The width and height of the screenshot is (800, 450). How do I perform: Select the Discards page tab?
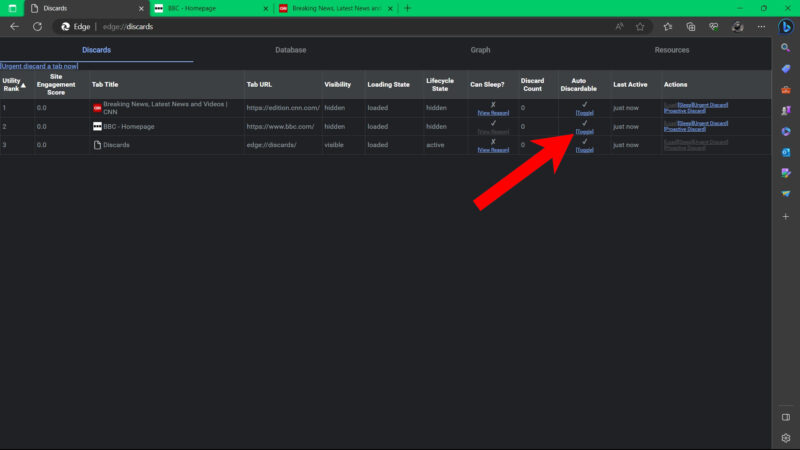(96, 50)
